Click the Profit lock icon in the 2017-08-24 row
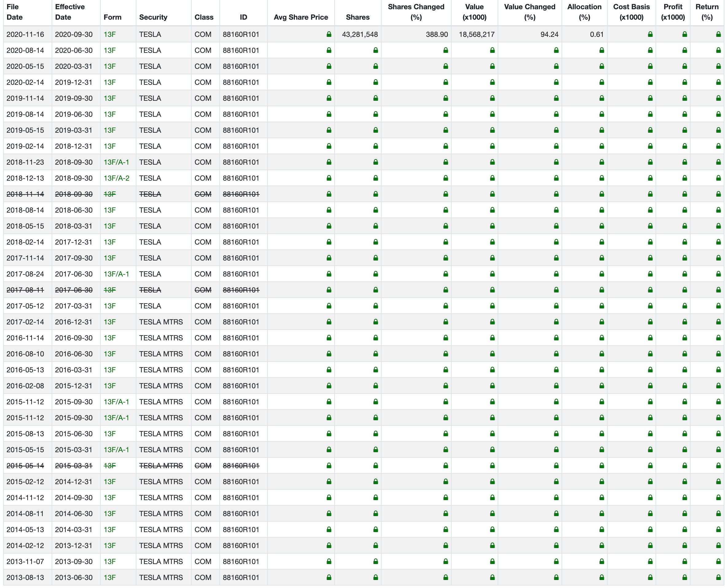This screenshot has width=725, height=588. click(x=684, y=274)
